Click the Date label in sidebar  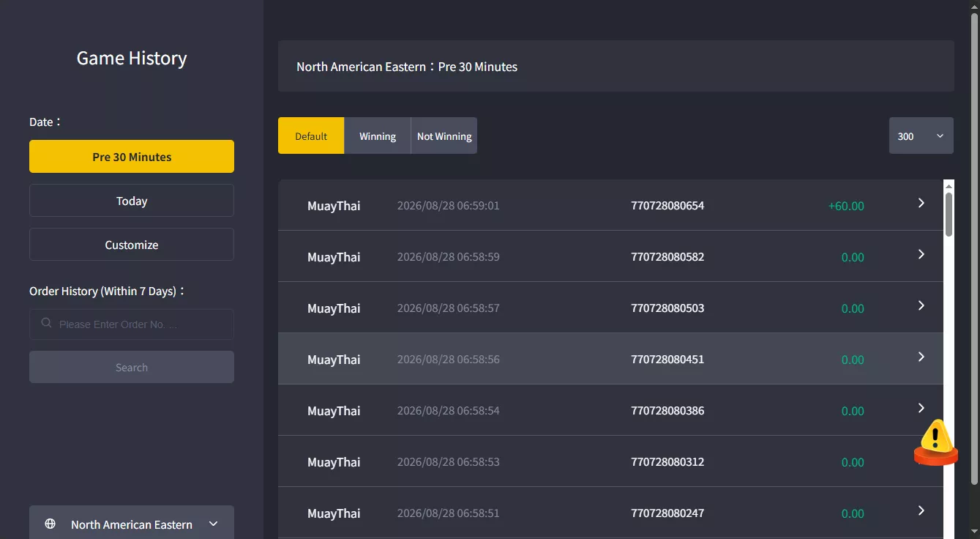tap(45, 122)
